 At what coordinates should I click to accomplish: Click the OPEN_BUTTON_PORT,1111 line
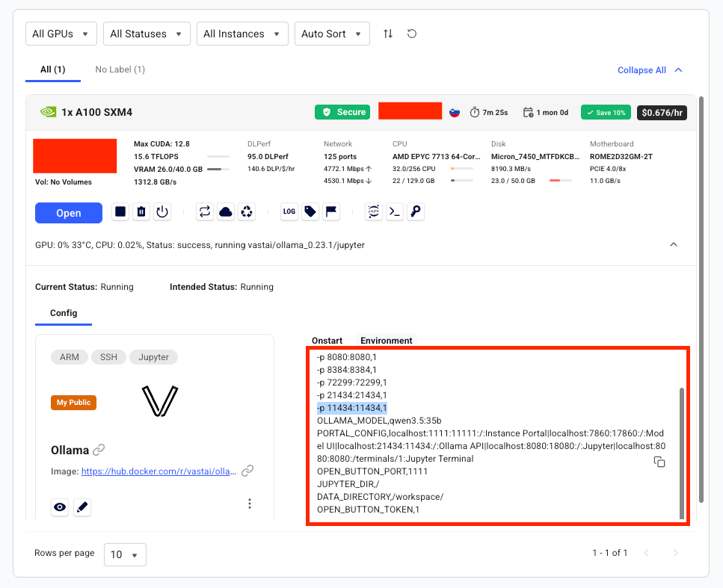(372, 471)
